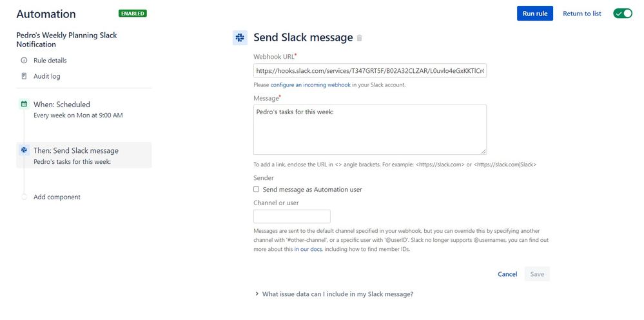Viewport: 644px width, 320px height.
Task: Open the Rule details section
Action: pos(50,61)
